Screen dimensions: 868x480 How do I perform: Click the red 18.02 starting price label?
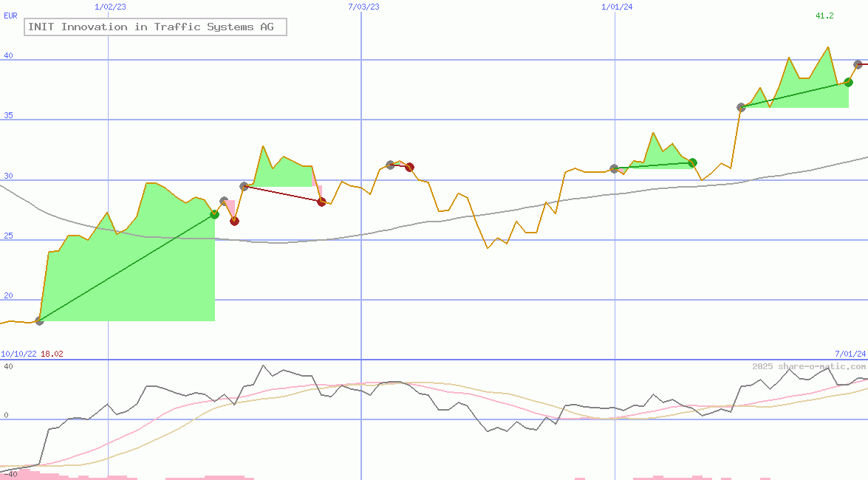click(x=52, y=354)
